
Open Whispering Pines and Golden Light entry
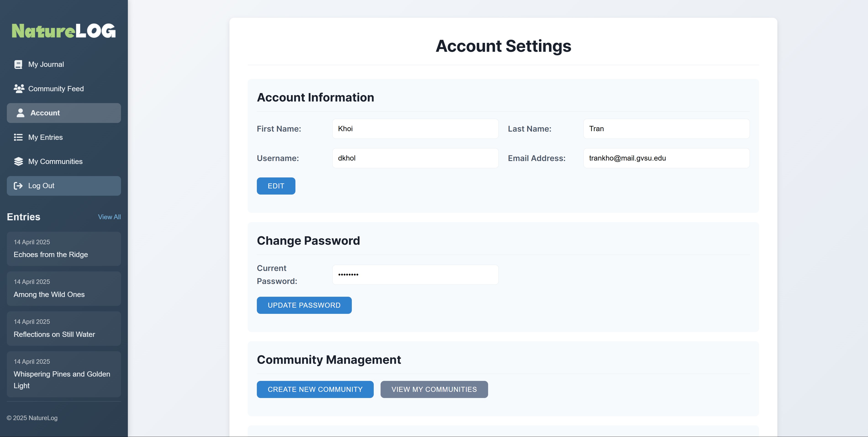pos(64,374)
